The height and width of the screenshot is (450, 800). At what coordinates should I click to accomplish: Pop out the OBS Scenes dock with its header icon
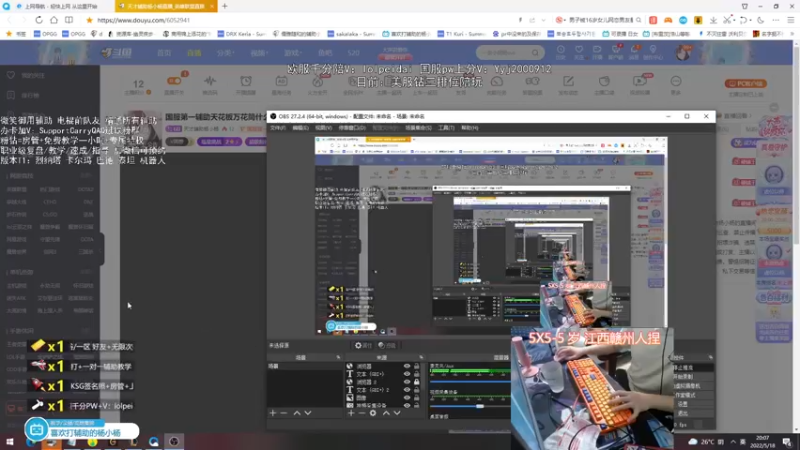[x=338, y=358]
